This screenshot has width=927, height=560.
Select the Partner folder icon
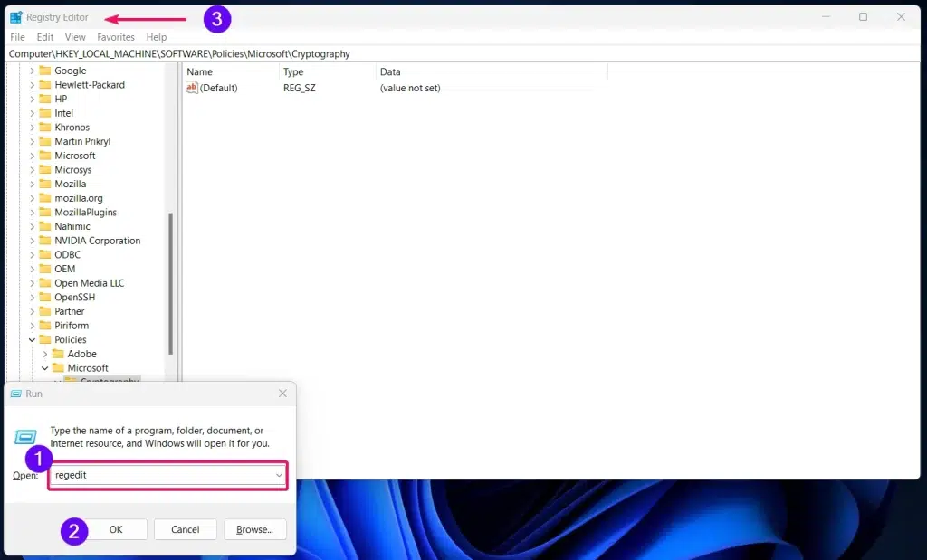pyautogui.click(x=45, y=311)
